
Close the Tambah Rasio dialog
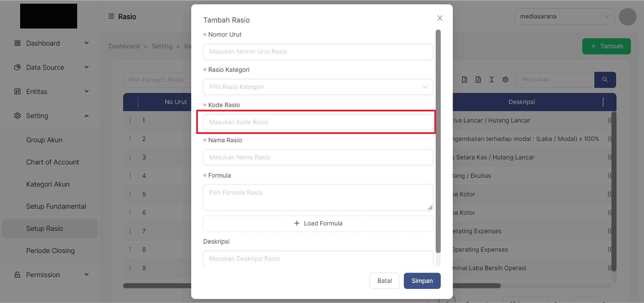click(x=440, y=18)
